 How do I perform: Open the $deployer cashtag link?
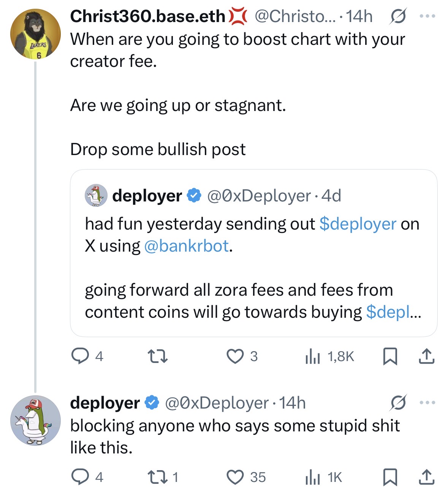pyautogui.click(x=358, y=224)
